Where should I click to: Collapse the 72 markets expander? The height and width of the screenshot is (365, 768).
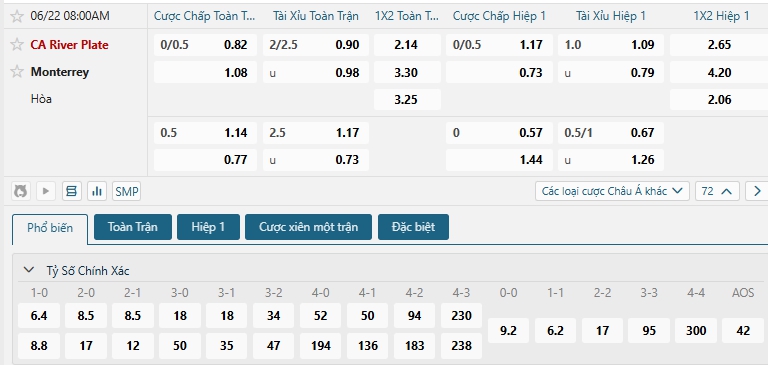click(717, 191)
